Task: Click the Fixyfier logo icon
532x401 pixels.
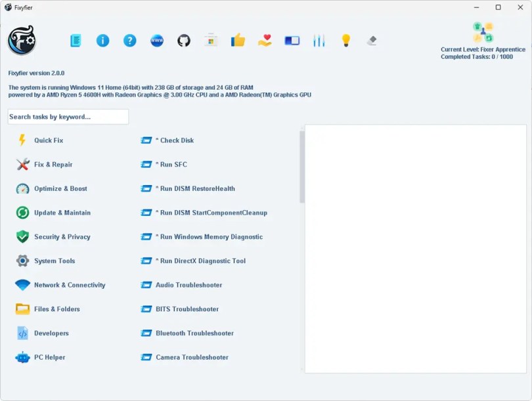Action: coord(22,40)
